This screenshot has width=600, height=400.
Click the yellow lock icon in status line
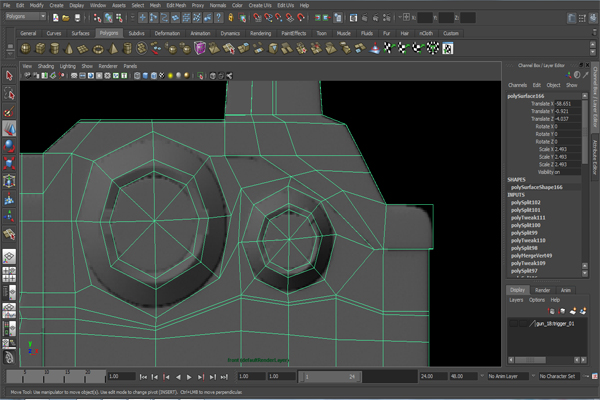[231, 18]
